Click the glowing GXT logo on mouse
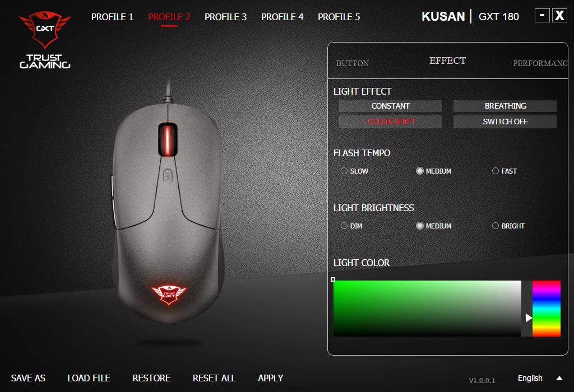The height and width of the screenshot is (392, 574). pyautogui.click(x=169, y=295)
